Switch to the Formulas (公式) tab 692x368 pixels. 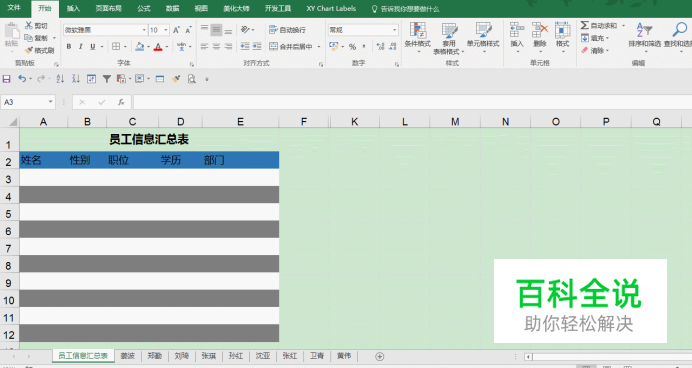pos(144,8)
